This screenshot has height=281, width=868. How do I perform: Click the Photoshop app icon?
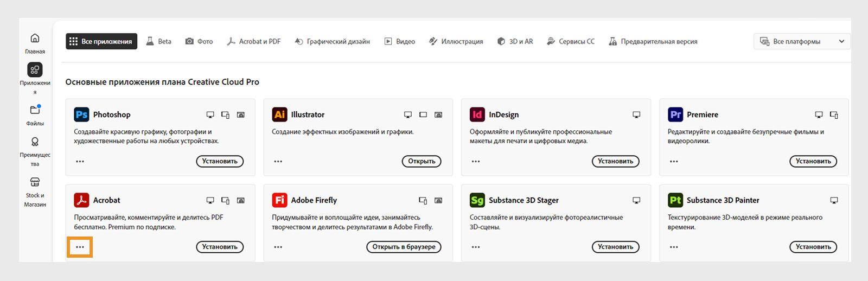[81, 114]
